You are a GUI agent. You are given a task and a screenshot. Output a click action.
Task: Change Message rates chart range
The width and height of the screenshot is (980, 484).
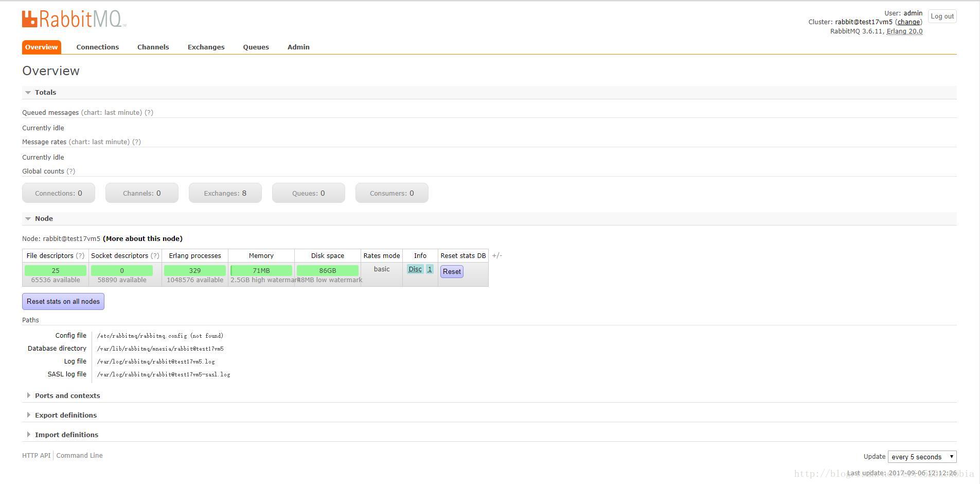(x=99, y=142)
